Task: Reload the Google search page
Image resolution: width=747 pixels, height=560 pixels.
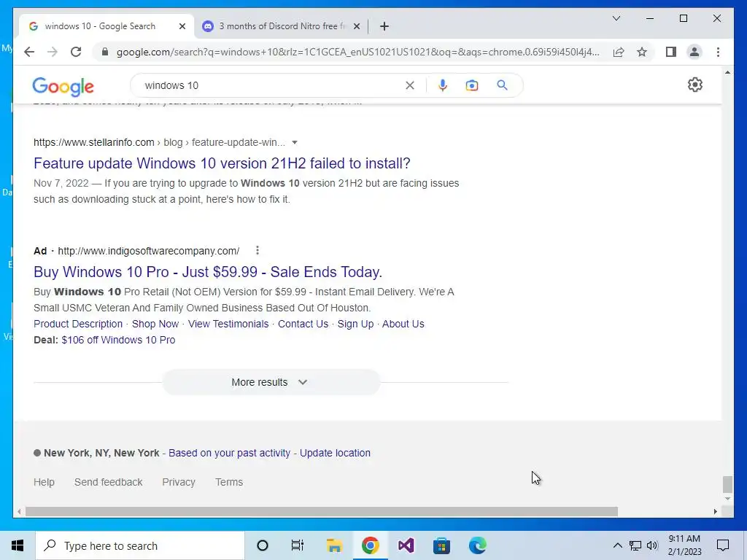Action: pyautogui.click(x=76, y=52)
